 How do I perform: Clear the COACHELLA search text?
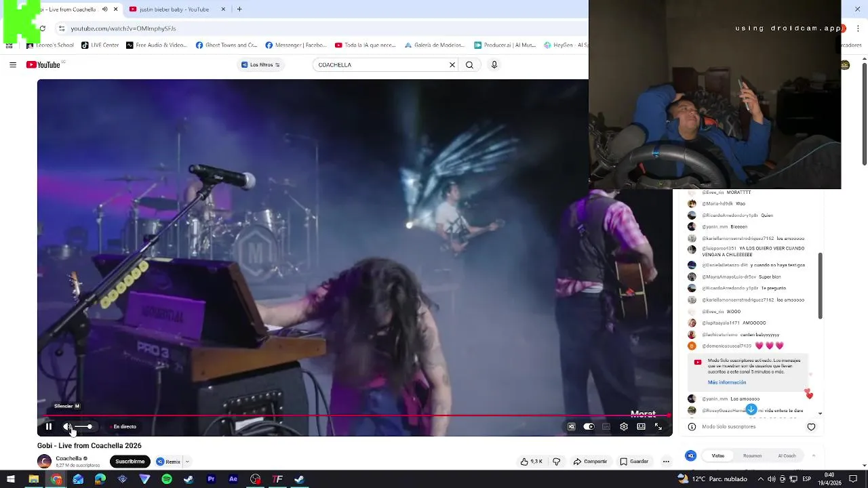452,65
